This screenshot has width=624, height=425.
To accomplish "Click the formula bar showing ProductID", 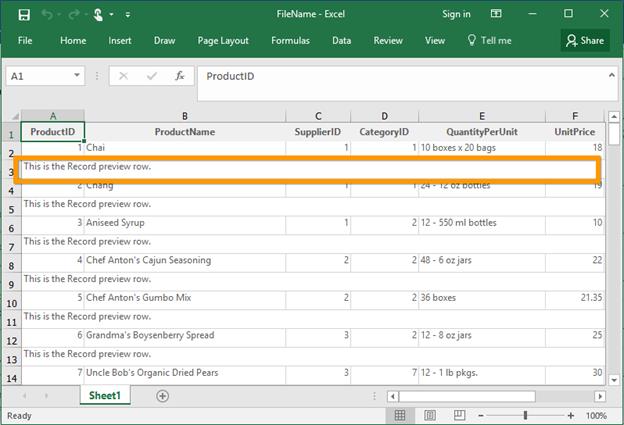I will click(x=401, y=83).
